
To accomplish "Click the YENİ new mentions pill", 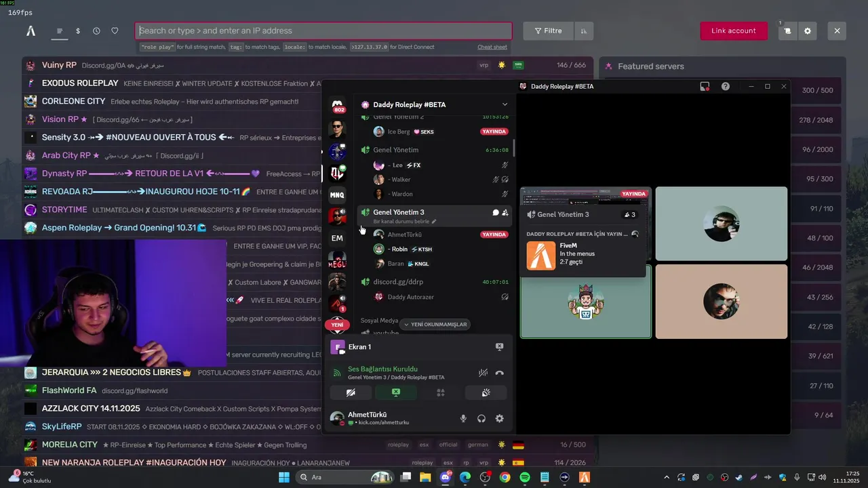I will 337,325.
